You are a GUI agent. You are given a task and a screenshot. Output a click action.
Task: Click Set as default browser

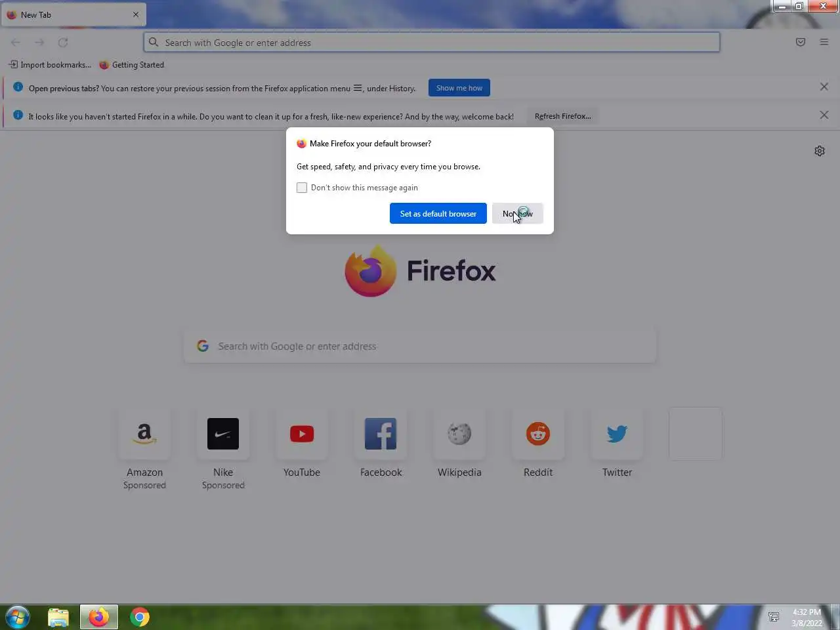[438, 213]
